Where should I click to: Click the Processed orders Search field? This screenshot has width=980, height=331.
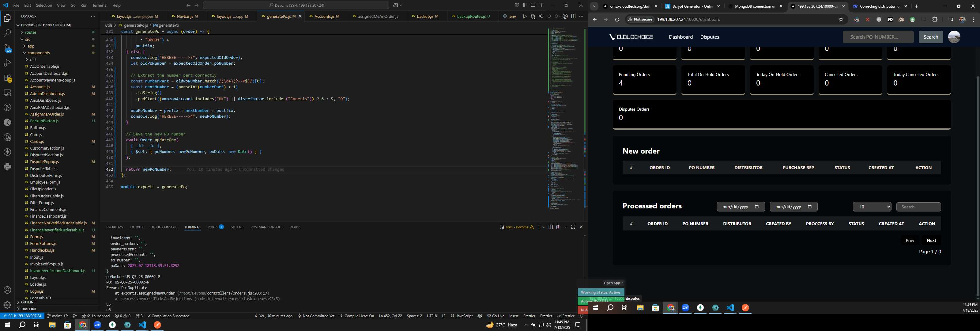[x=918, y=207]
